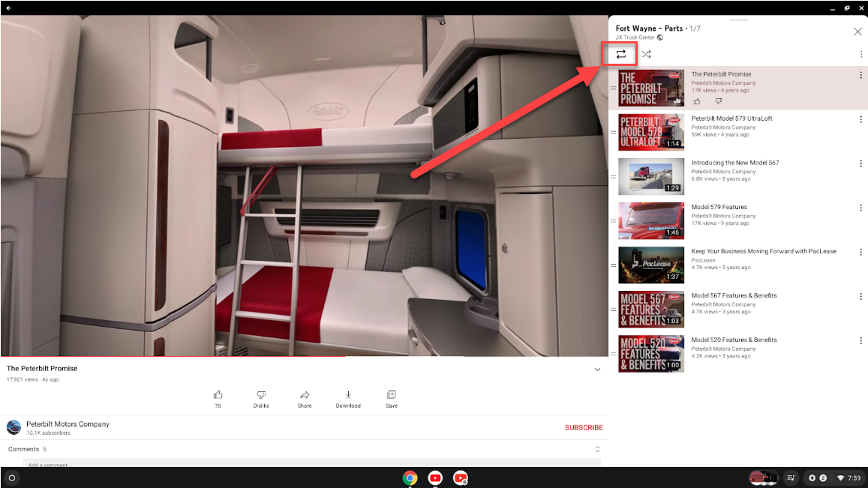This screenshot has height=488, width=868.
Task: Open Chrome from the shelf
Action: pyautogui.click(x=410, y=478)
